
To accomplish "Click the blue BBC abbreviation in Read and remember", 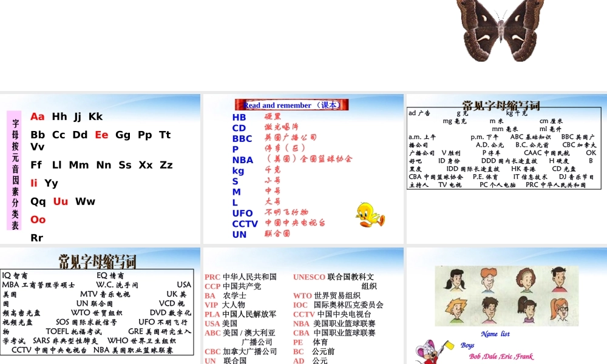I will [242, 138].
